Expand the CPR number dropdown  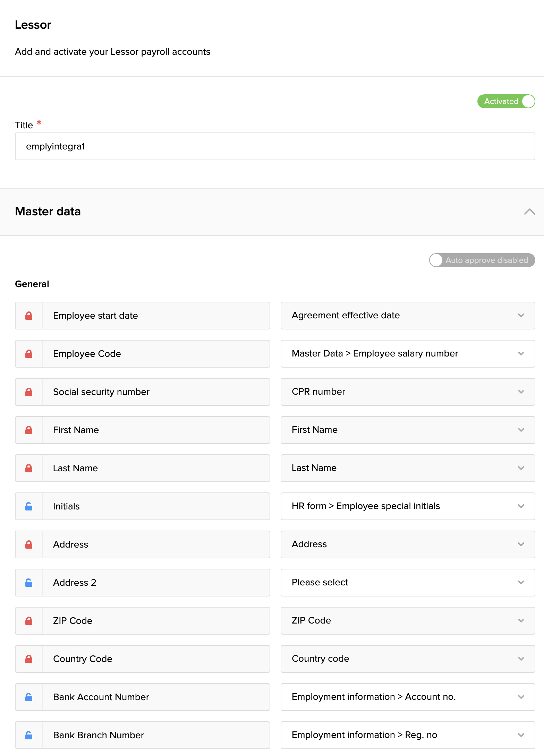tap(408, 392)
